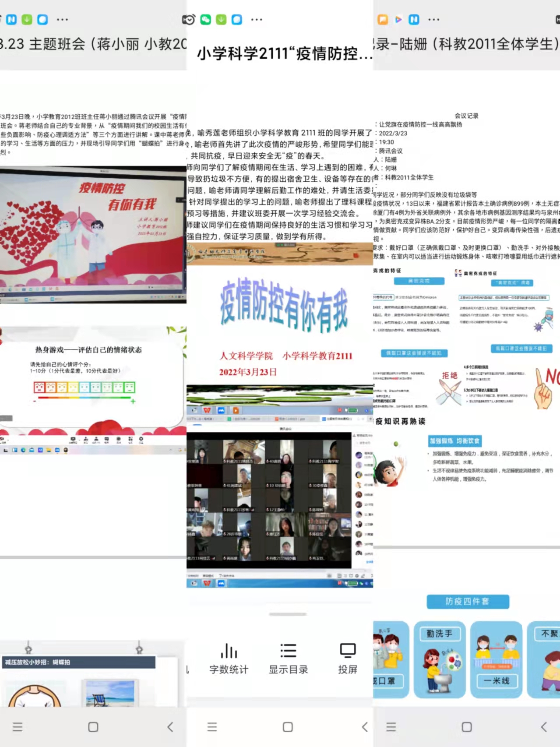Tap the alarm clock status bar icon
The image size is (560, 747).
click(189, 20)
